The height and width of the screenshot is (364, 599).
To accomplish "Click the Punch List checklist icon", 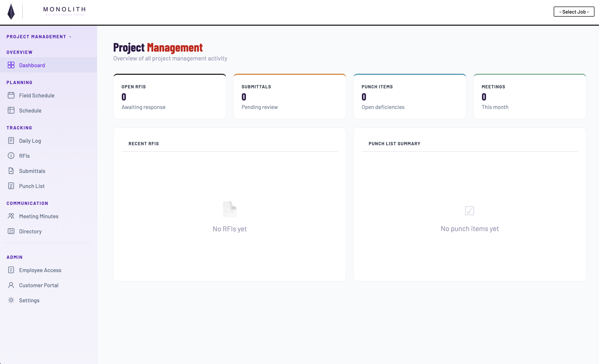I will point(11,186).
